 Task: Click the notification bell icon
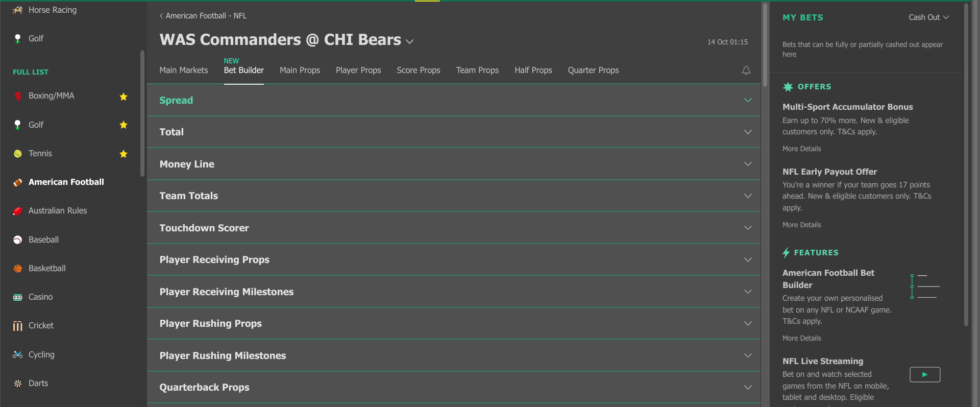pos(746,70)
